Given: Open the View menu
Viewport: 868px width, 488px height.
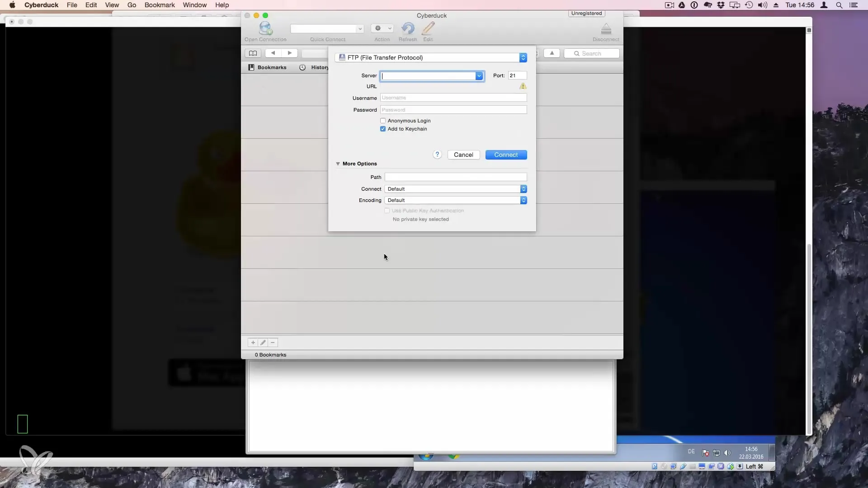Looking at the screenshot, I should pyautogui.click(x=112, y=5).
